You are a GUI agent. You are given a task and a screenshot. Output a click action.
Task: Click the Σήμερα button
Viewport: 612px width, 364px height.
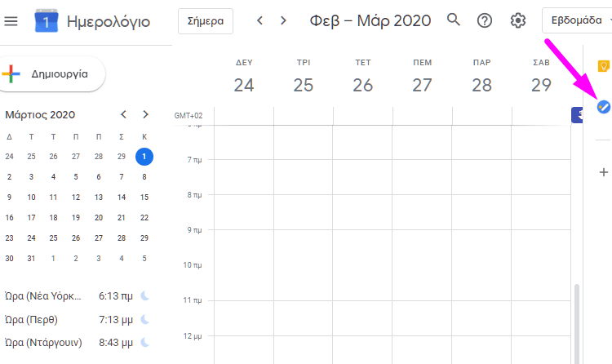pyautogui.click(x=206, y=21)
